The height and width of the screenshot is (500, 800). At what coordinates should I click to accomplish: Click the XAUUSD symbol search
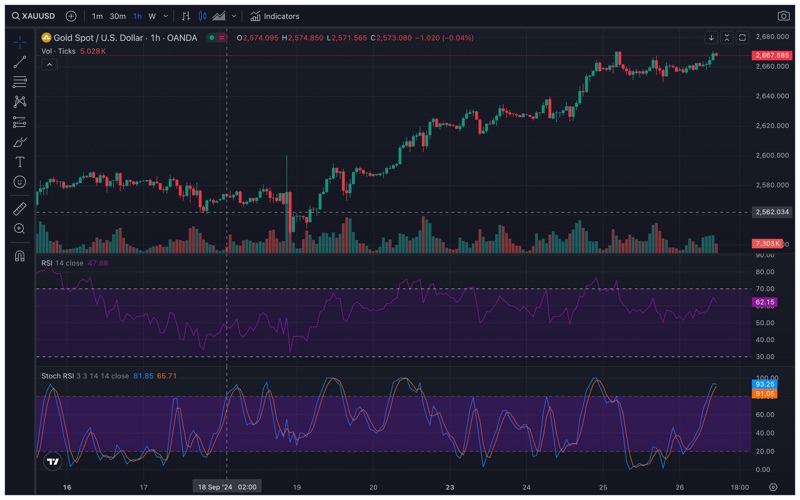tap(33, 16)
